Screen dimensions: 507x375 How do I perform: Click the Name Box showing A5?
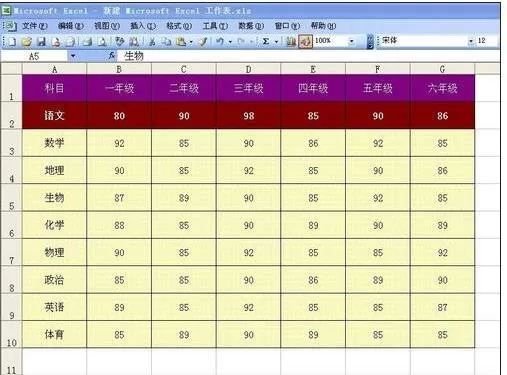[x=34, y=56]
